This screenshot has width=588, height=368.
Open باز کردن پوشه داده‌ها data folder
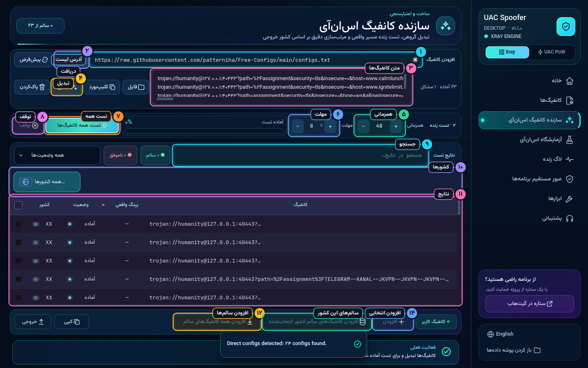pyautogui.click(x=513, y=350)
